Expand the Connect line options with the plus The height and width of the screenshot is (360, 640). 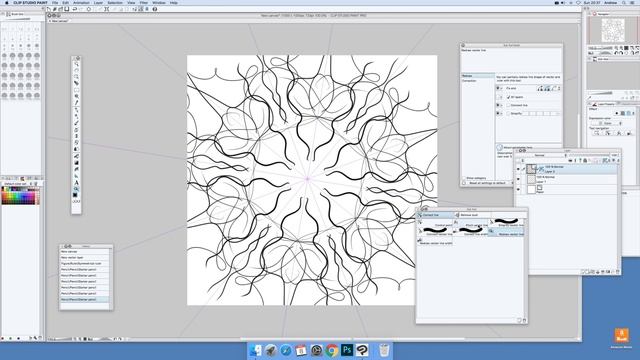click(501, 105)
